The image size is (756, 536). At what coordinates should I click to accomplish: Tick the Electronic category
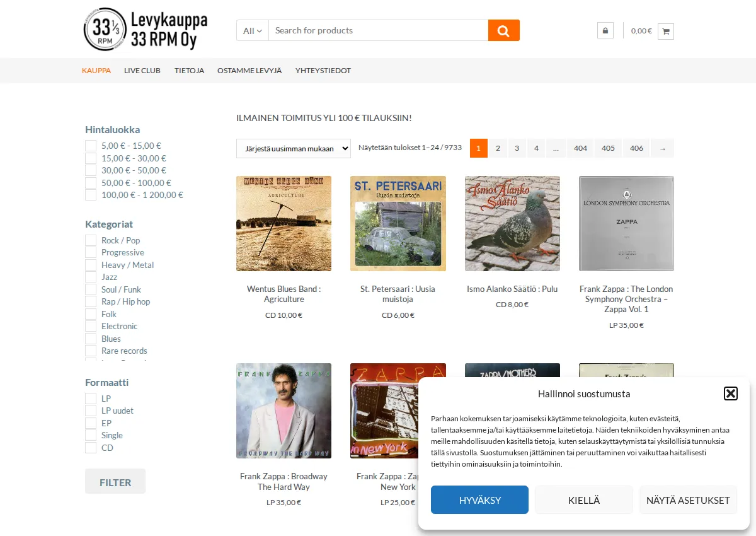click(91, 326)
